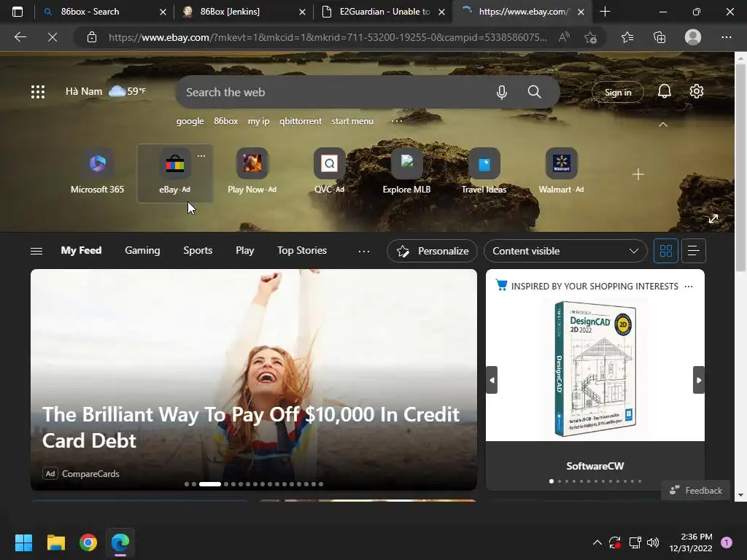Click the search magnifier icon
This screenshot has height=560, width=747.
point(535,91)
